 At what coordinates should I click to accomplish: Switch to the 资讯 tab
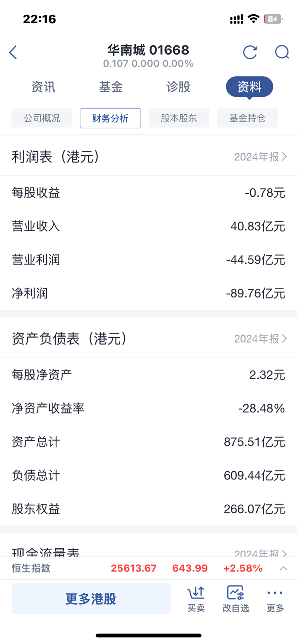tap(43, 87)
